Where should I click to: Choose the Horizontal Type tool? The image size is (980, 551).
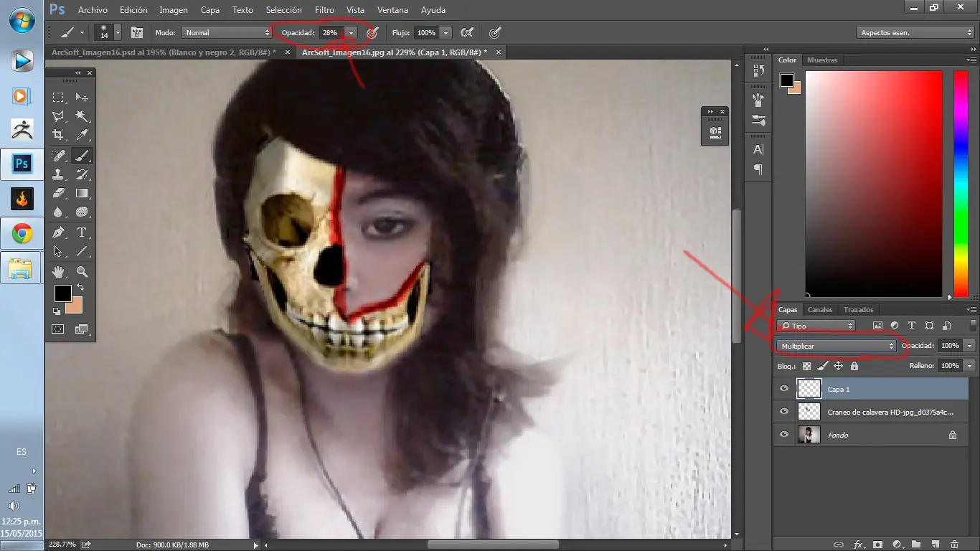click(x=82, y=232)
